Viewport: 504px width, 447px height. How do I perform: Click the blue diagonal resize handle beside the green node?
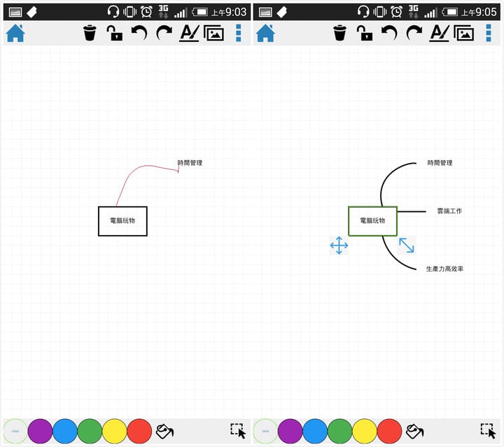coord(407,245)
